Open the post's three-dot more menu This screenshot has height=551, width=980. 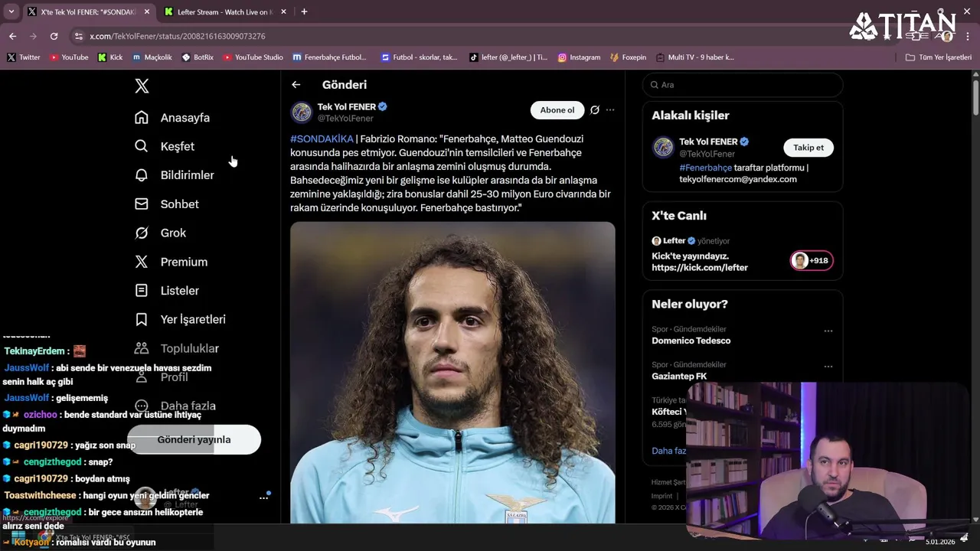pos(610,110)
